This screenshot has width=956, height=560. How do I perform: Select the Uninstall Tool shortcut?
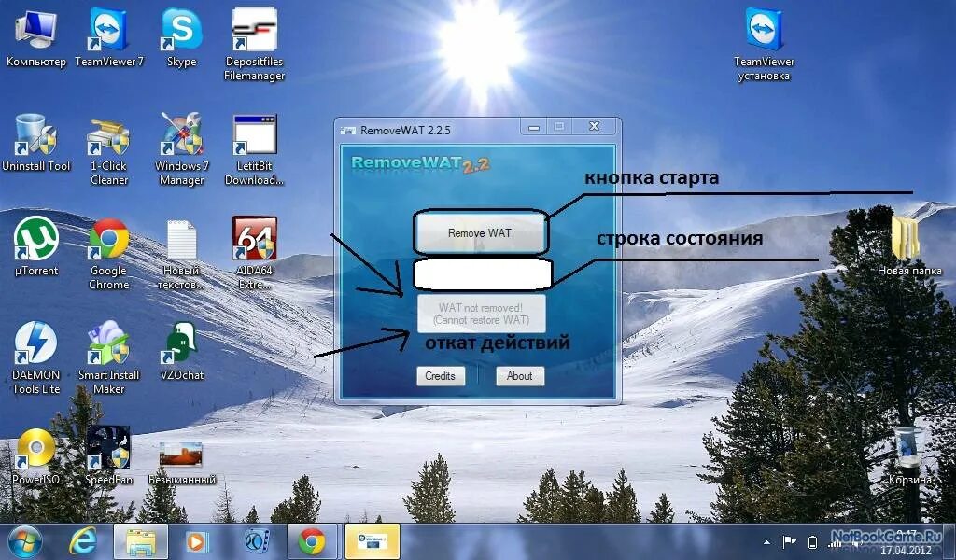[36, 143]
